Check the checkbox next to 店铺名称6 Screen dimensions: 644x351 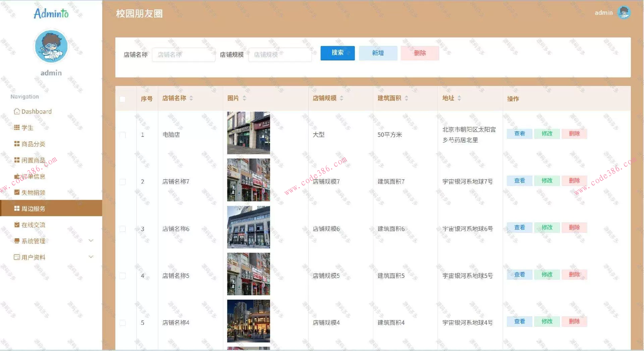tap(122, 229)
